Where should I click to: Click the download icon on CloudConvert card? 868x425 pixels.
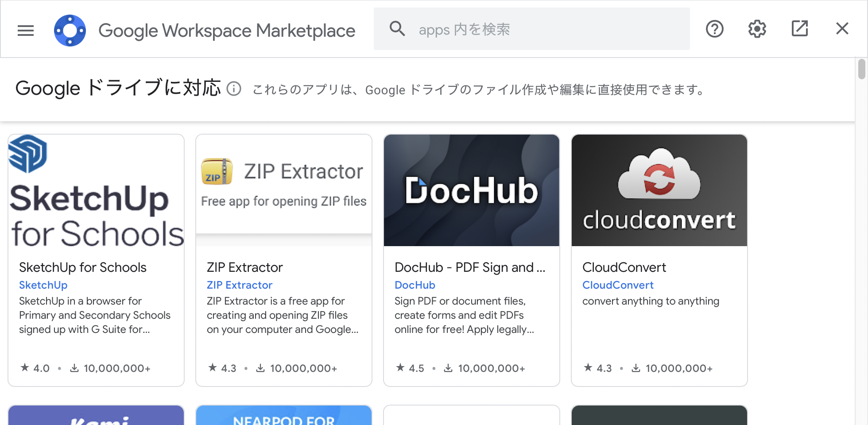coord(636,368)
